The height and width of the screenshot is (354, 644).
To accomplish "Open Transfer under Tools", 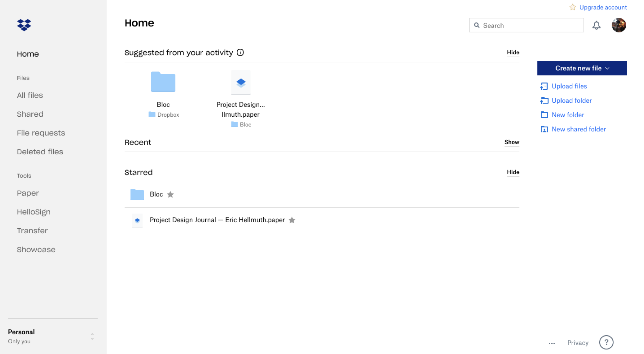I will [32, 231].
